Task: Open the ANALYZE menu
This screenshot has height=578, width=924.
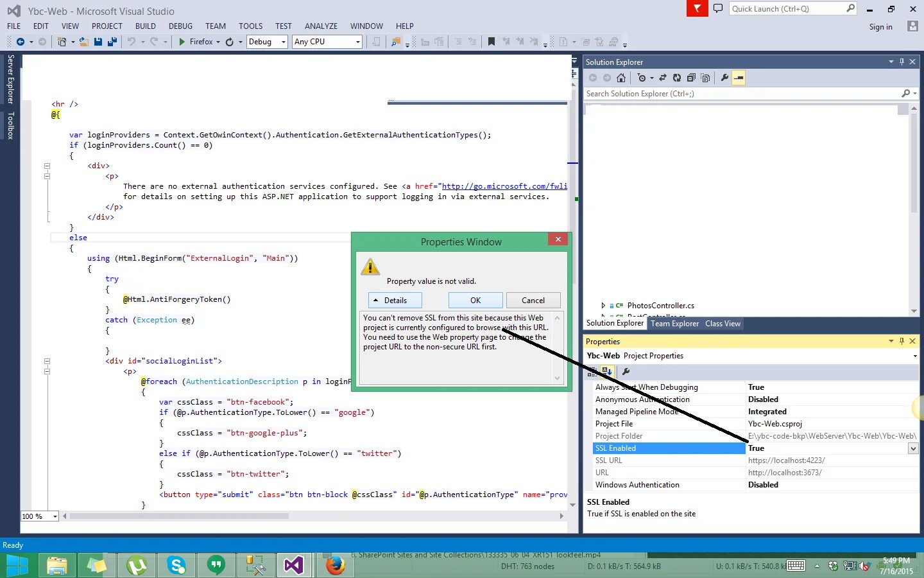Action: pos(321,26)
